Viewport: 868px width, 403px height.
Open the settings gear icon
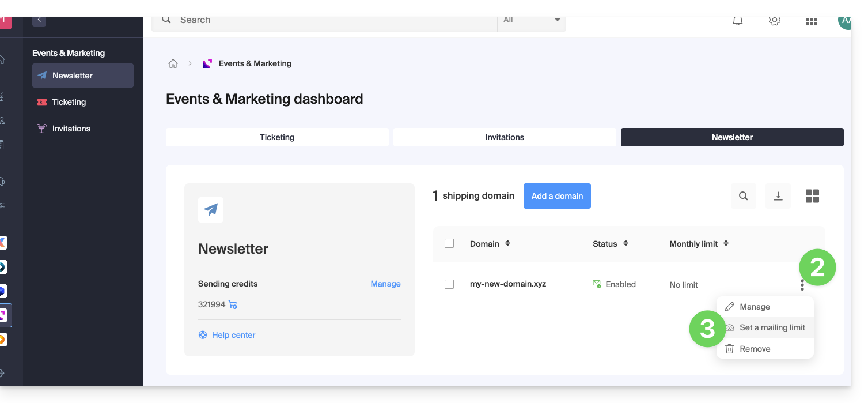(x=774, y=21)
